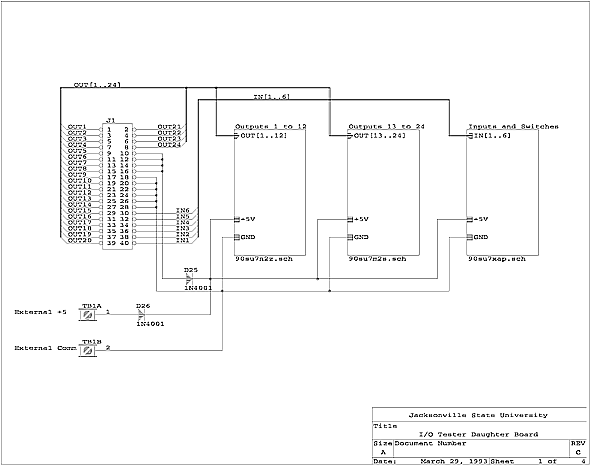Select the GND port on Inputs and Switches
590x465 pixels.
(x=477, y=237)
